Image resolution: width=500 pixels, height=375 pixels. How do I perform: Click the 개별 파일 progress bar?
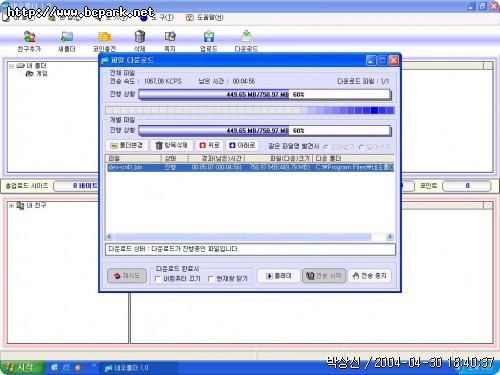[264, 131]
